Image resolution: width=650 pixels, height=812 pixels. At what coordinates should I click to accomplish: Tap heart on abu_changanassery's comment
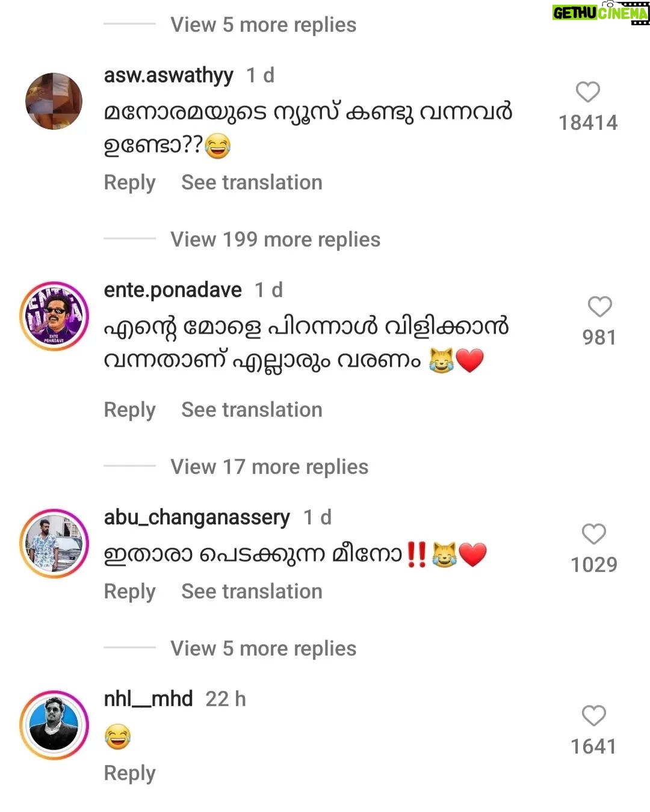pos(593,534)
